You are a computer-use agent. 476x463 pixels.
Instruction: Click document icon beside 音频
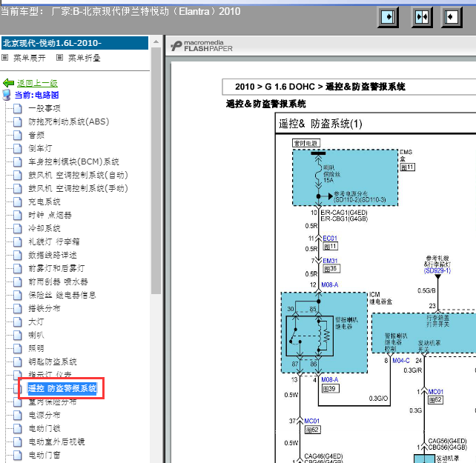click(18, 135)
